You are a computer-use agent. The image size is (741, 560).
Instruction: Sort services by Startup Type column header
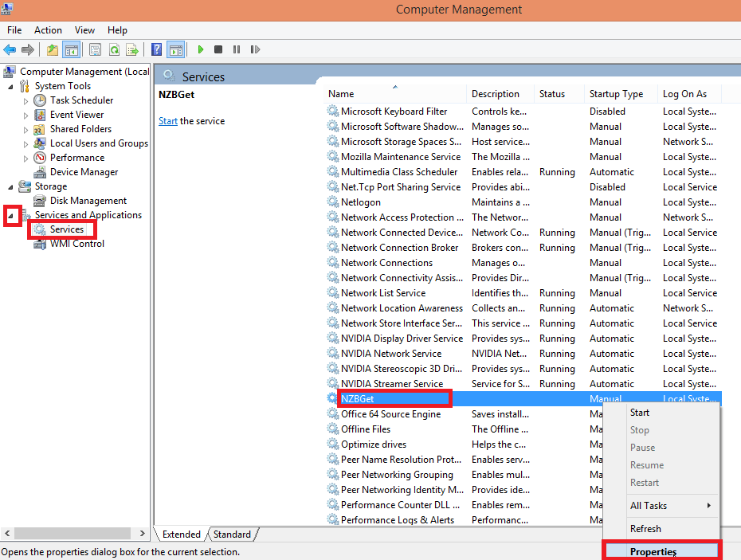point(616,93)
